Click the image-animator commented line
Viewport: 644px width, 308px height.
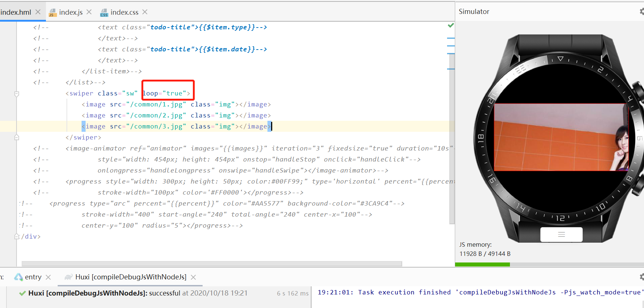(244, 148)
